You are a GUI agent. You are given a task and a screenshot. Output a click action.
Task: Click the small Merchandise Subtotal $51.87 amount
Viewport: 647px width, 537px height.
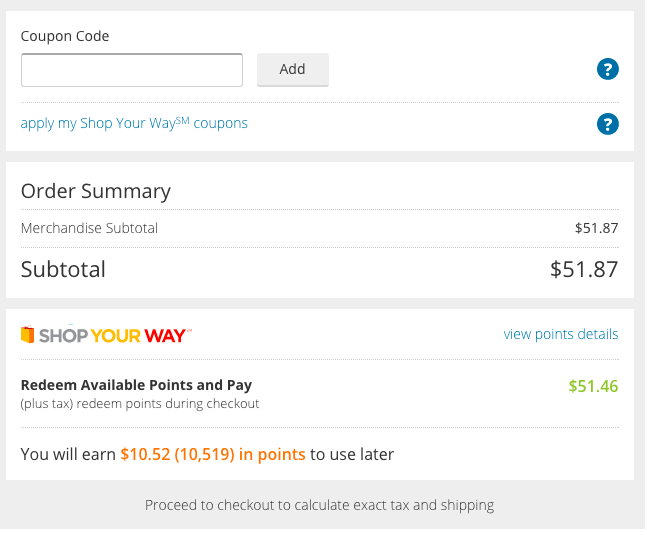click(596, 228)
